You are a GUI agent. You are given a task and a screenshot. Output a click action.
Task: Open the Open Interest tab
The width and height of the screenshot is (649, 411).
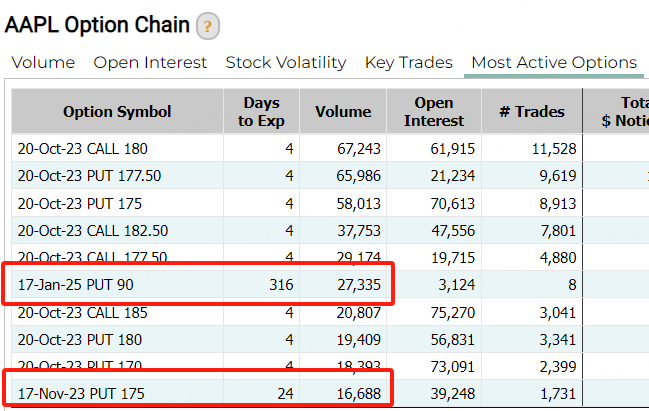tap(150, 63)
